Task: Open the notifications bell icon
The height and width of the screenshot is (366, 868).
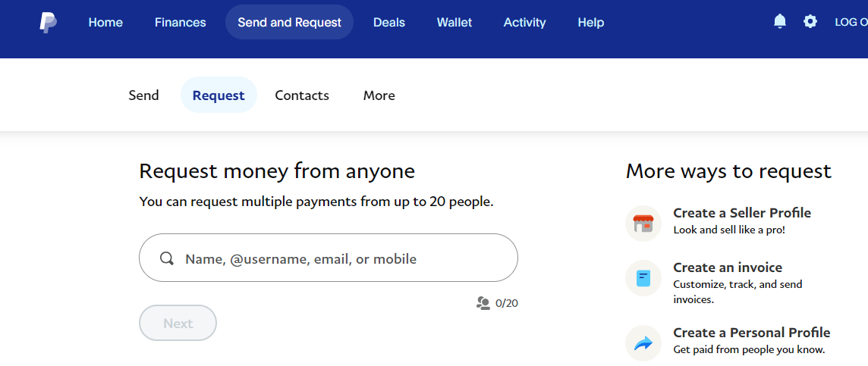Action: coord(779,21)
